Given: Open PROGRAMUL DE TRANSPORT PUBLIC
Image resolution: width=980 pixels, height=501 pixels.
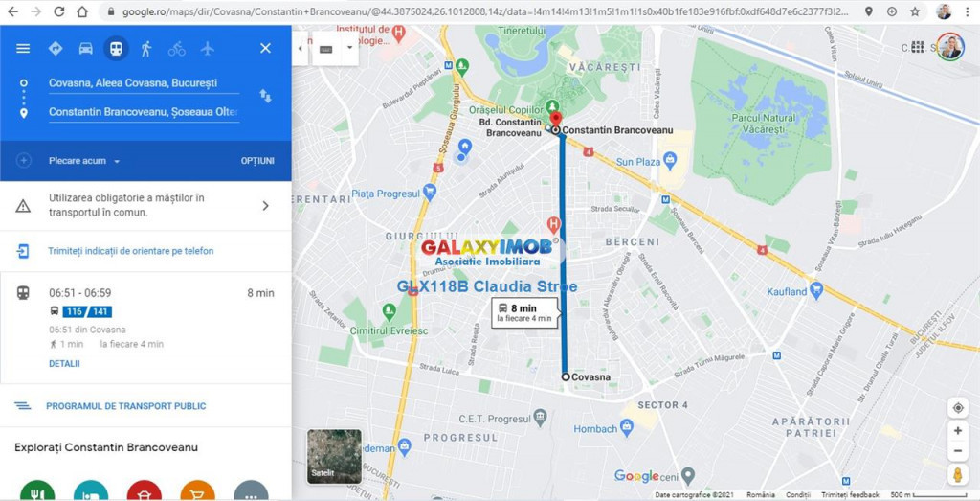Looking at the screenshot, I should tap(125, 406).
